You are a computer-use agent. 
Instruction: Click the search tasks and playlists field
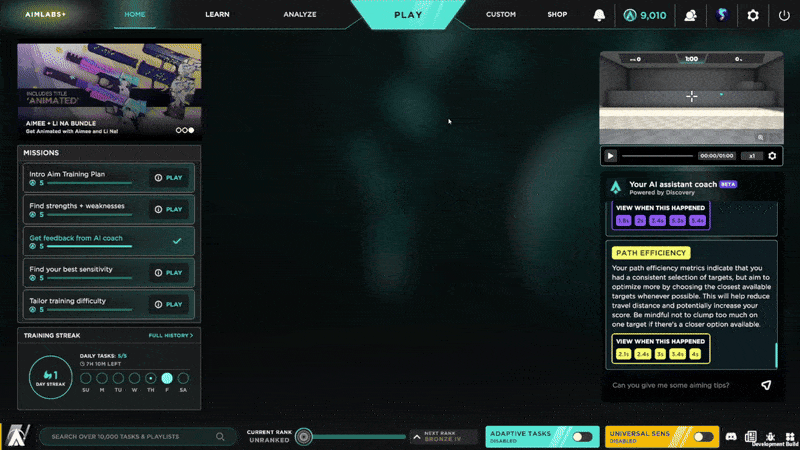click(x=137, y=437)
